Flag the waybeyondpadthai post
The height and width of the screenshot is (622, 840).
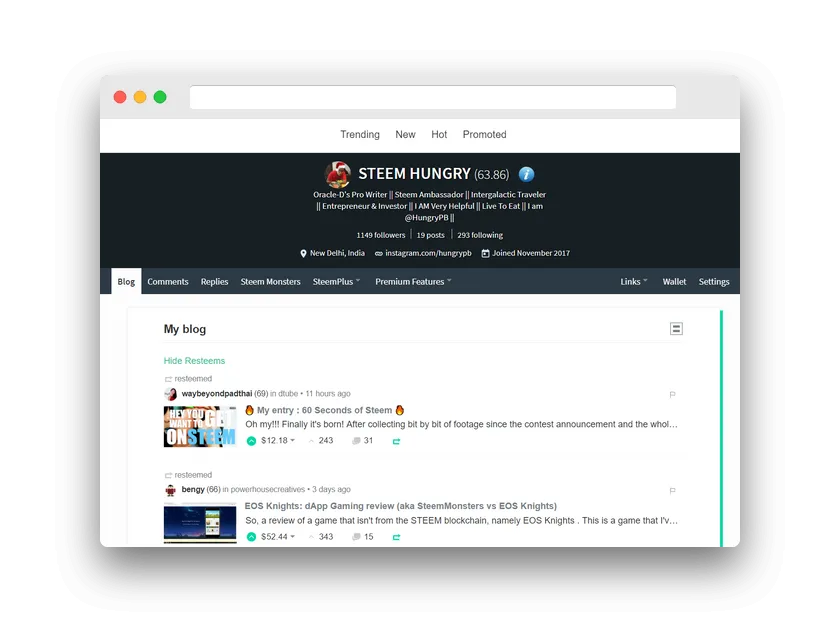tap(672, 395)
